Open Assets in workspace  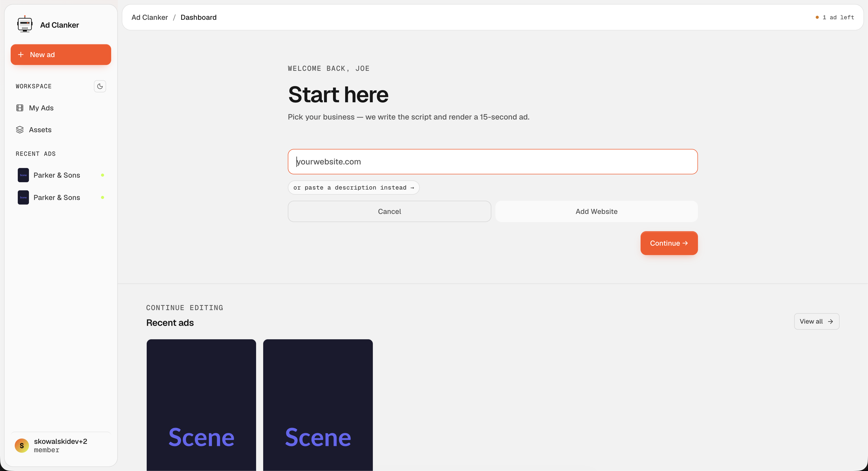pos(61,130)
